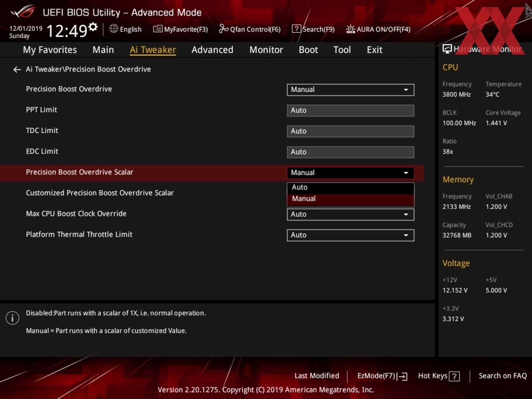The image size is (532, 399).
Task: Select the Precision Boost Overdrive Scalar label
Action: 79,172
